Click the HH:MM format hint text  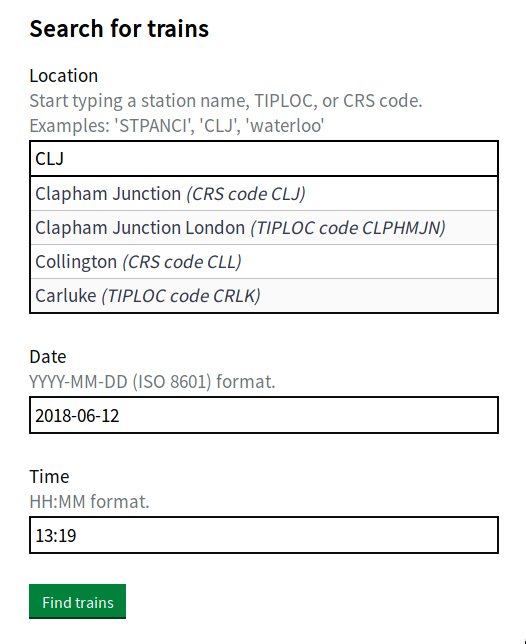[x=90, y=501]
